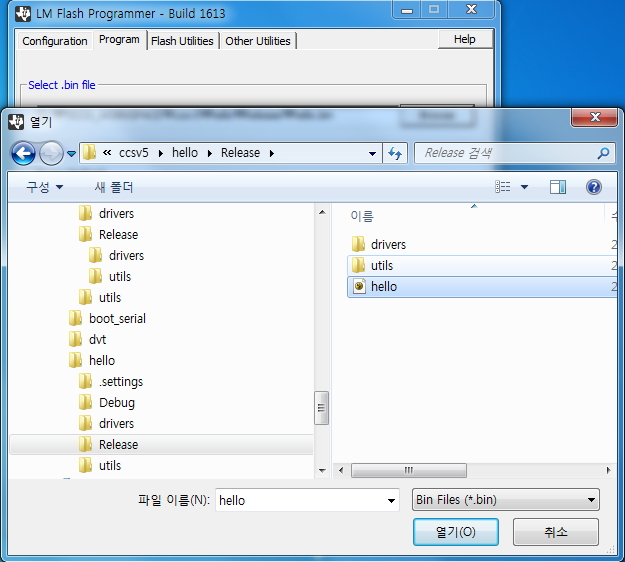
Task: Click the Debug folder icon in tree
Action: (85, 403)
